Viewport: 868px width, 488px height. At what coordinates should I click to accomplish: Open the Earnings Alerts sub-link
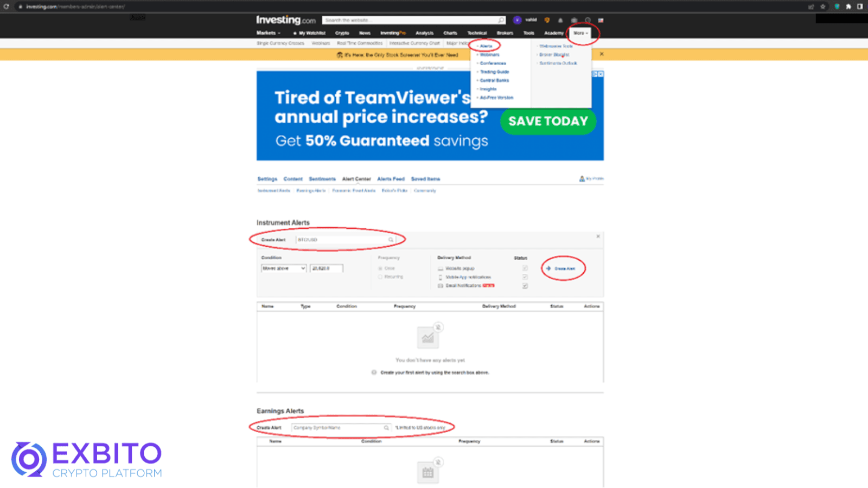311,191
